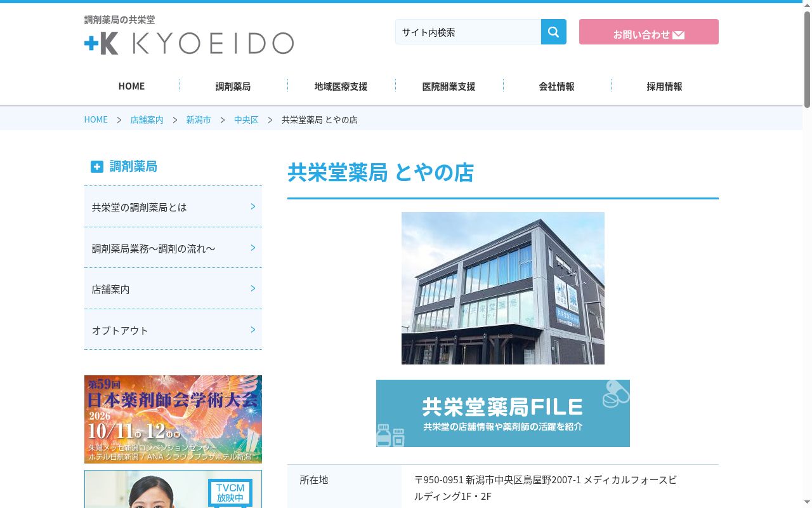Click the envelope icon in お問い合わせ button
This screenshot has height=508, width=812.
coord(678,35)
